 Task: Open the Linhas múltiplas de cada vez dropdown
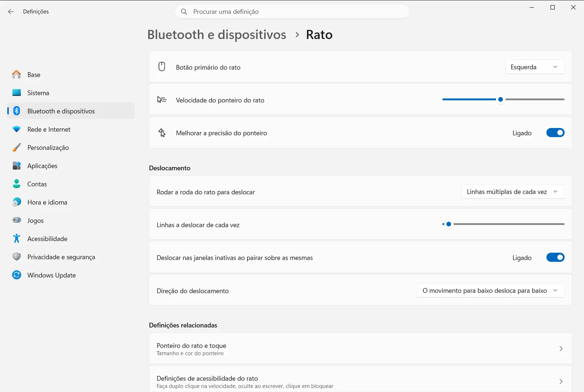(513, 191)
